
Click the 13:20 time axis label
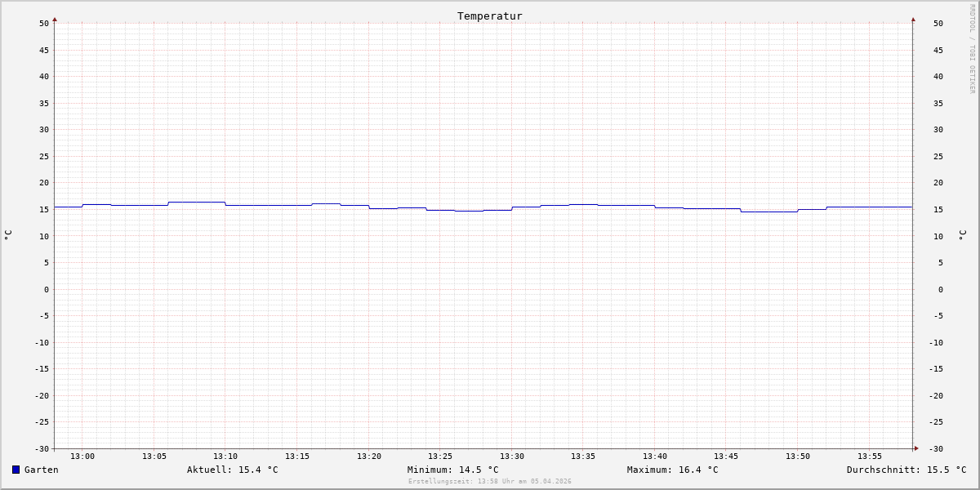pos(369,457)
